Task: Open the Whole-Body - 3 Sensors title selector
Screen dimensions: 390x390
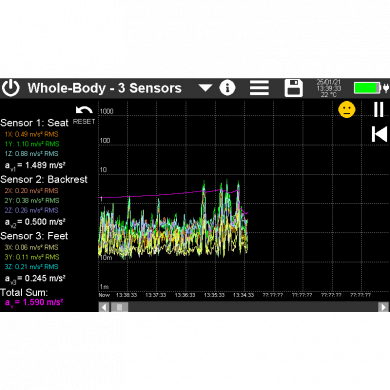Action: [104, 88]
